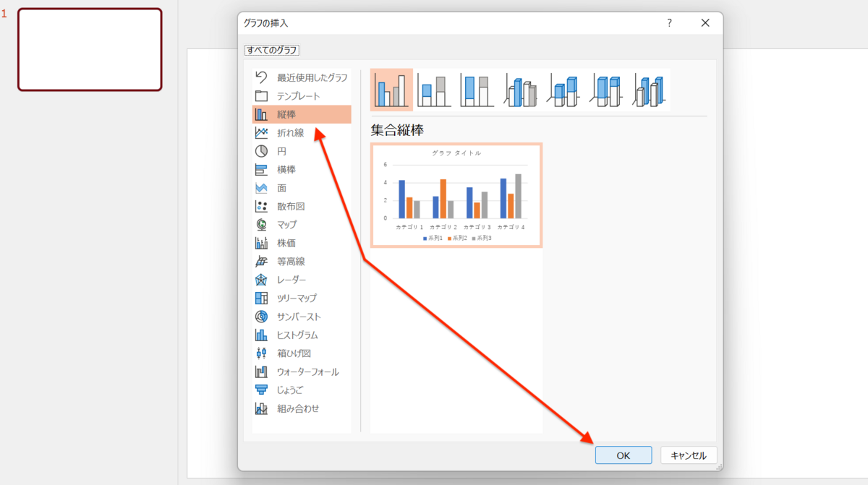Select the waterfall chart icon
The height and width of the screenshot is (485, 868).
[262, 372]
